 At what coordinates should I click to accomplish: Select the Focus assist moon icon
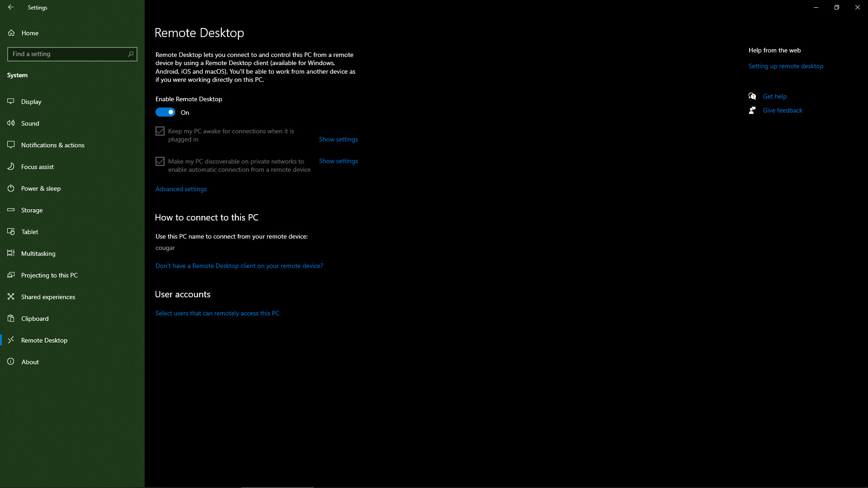(11, 166)
